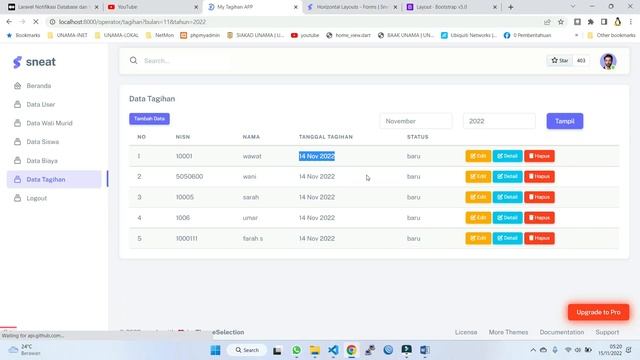Open Beranda in the sidebar
Image resolution: width=640 pixels, height=360 pixels.
[x=38, y=86]
